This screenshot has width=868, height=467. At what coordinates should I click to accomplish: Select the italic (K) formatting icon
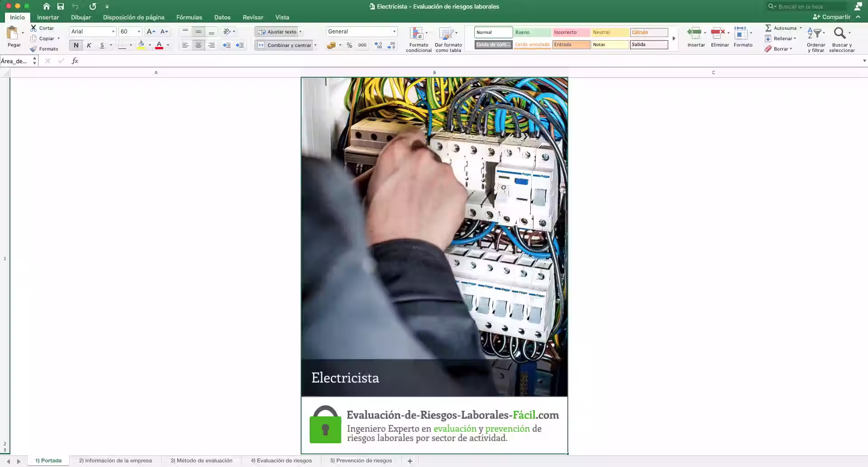[x=89, y=45]
